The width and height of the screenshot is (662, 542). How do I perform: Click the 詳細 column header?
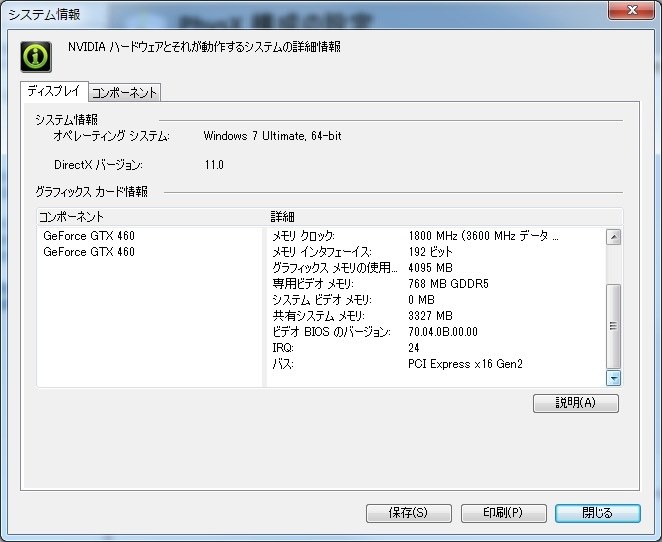coord(445,217)
